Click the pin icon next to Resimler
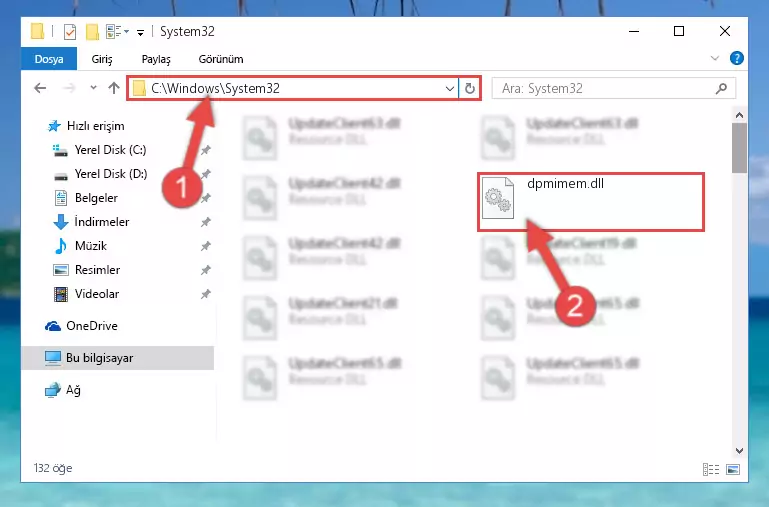Viewport: 769px width, 507px height. click(205, 270)
